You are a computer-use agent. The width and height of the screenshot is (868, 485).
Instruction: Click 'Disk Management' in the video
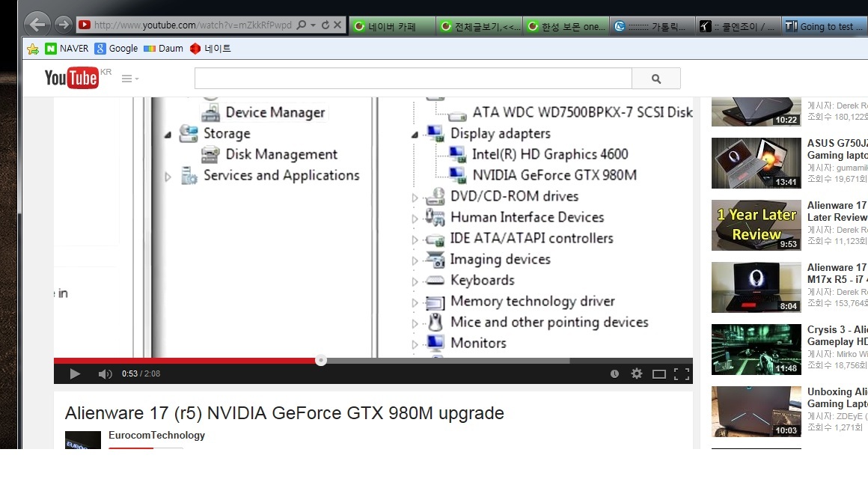point(281,154)
